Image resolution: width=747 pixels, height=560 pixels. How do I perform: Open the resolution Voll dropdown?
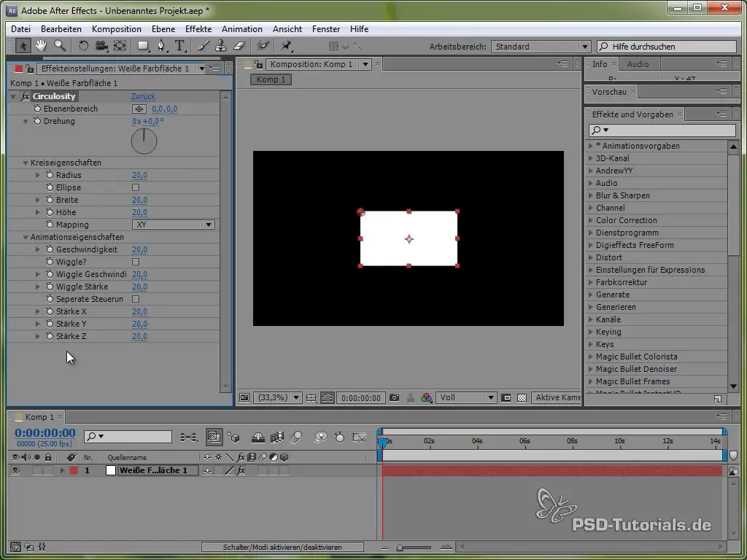click(466, 397)
